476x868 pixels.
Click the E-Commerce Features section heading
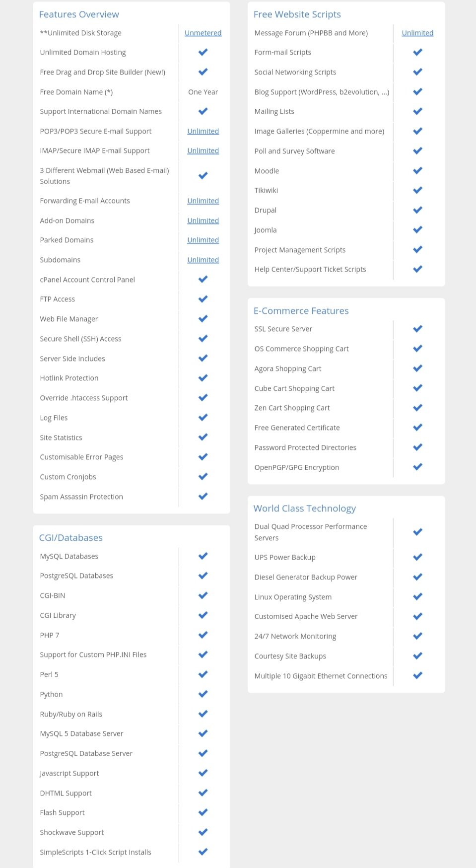pos(301,311)
